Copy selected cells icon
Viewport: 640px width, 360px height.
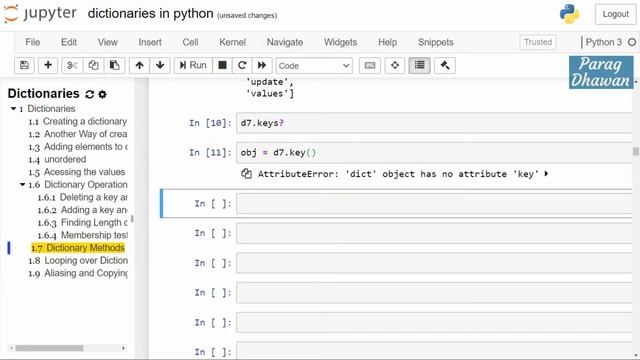point(93,65)
